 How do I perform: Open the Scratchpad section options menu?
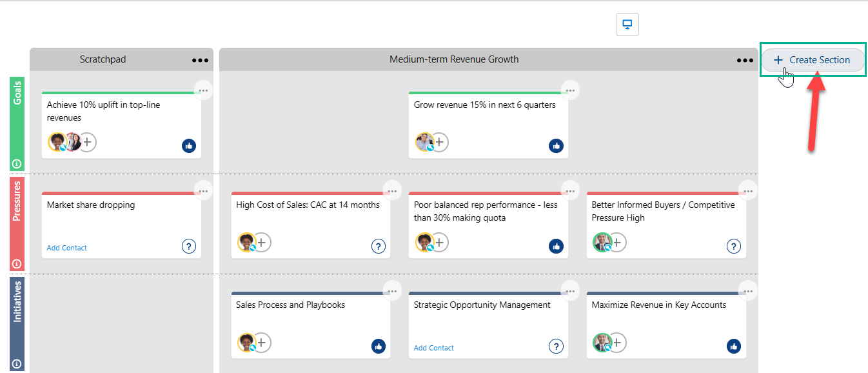point(200,60)
